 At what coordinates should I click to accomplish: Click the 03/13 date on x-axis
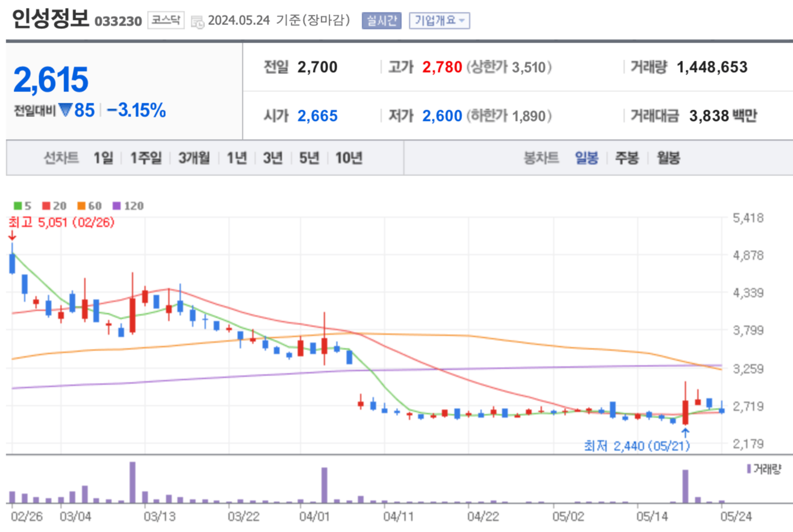[x=160, y=517]
